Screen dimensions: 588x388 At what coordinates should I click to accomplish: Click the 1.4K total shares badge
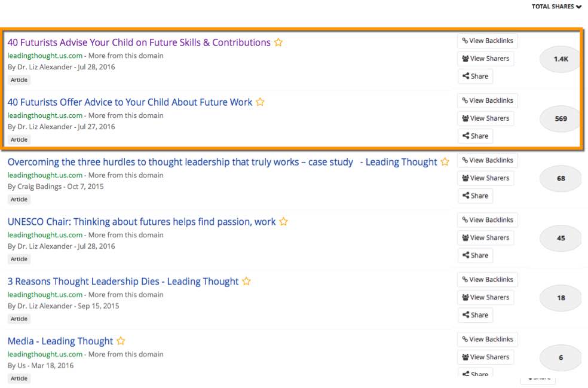click(561, 59)
